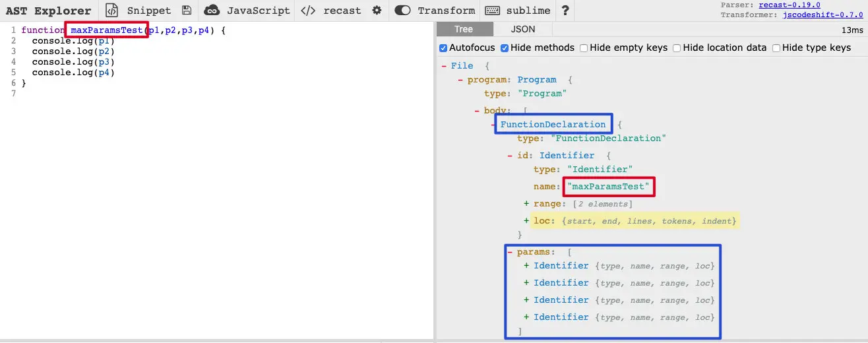Switch to the JSON tab
Viewport: 868px width, 343px height.
(x=523, y=29)
